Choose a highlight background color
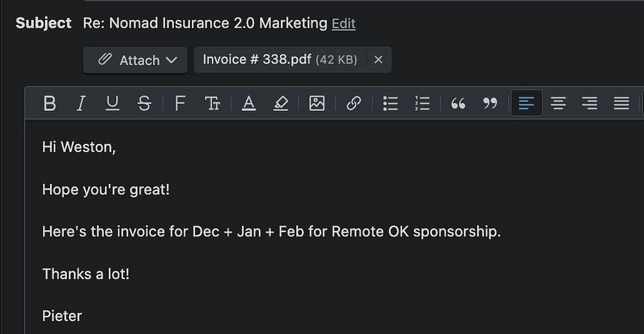 [x=280, y=103]
